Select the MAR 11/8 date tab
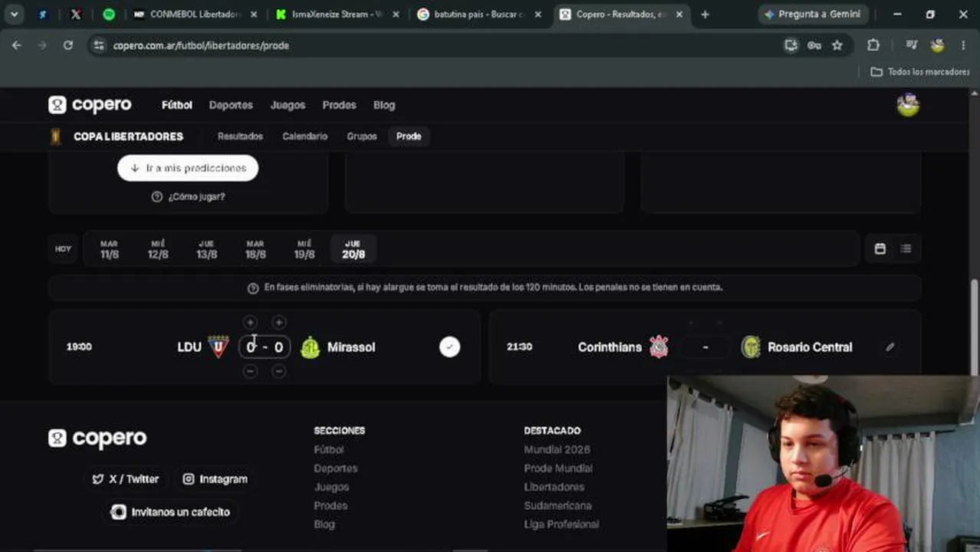 [109, 249]
